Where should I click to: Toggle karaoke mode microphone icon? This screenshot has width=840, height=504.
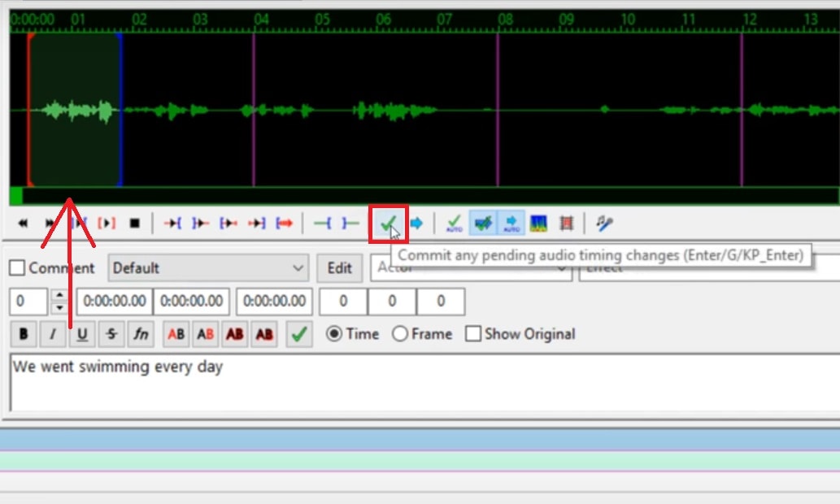coord(604,223)
